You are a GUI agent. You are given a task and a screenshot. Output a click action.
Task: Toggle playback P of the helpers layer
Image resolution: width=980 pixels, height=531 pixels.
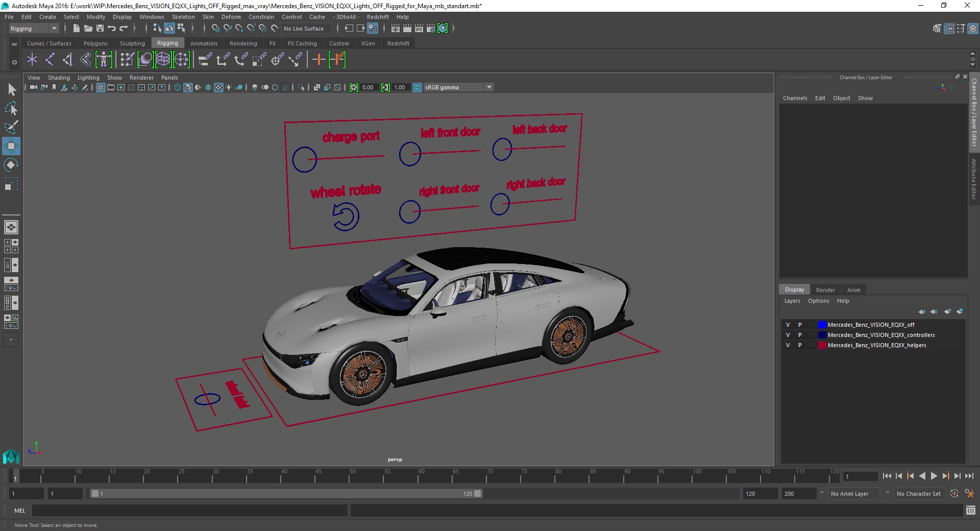click(x=800, y=345)
